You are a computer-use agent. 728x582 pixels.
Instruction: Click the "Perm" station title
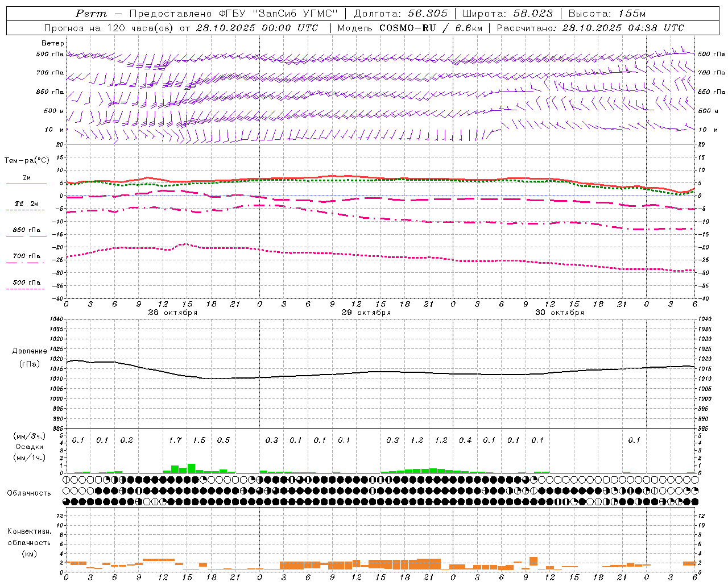click(91, 14)
